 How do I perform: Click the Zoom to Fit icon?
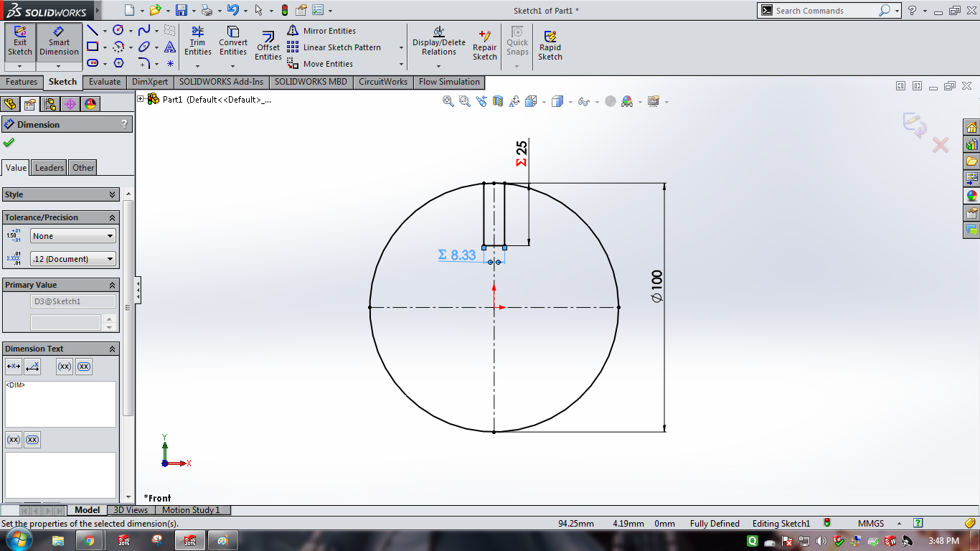pyautogui.click(x=448, y=101)
